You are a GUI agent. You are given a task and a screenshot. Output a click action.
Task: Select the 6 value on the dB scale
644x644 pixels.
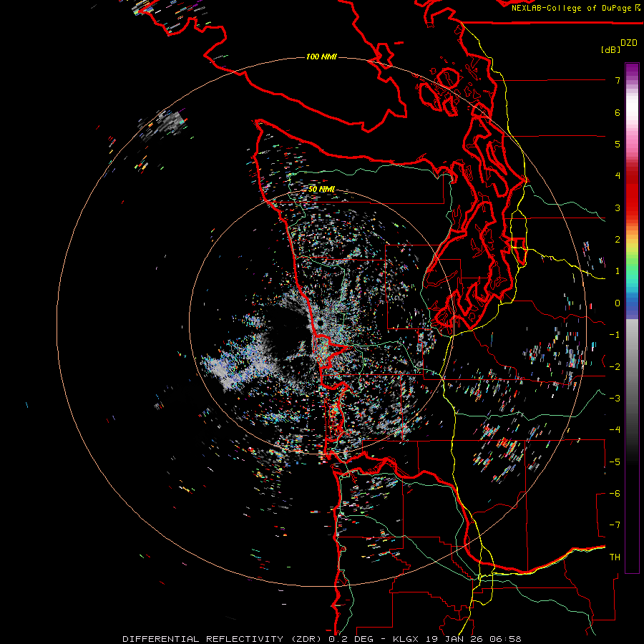pyautogui.click(x=618, y=112)
